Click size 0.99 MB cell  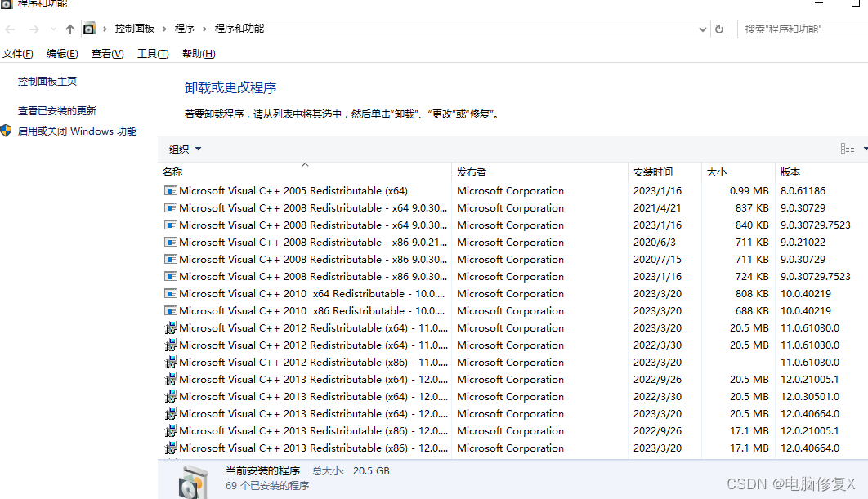(x=749, y=191)
